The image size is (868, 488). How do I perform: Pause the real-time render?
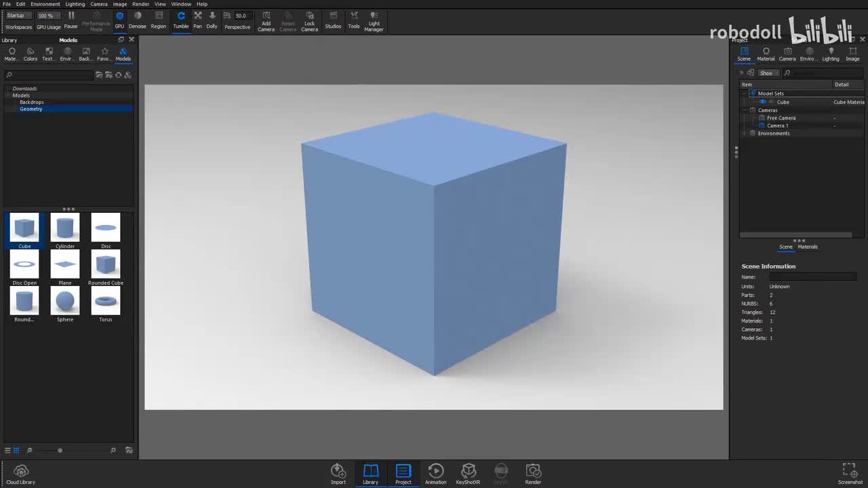[71, 20]
